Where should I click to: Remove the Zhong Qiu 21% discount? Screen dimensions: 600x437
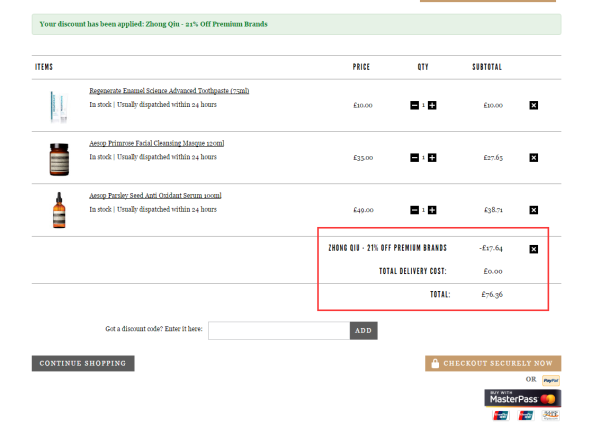coord(533,249)
